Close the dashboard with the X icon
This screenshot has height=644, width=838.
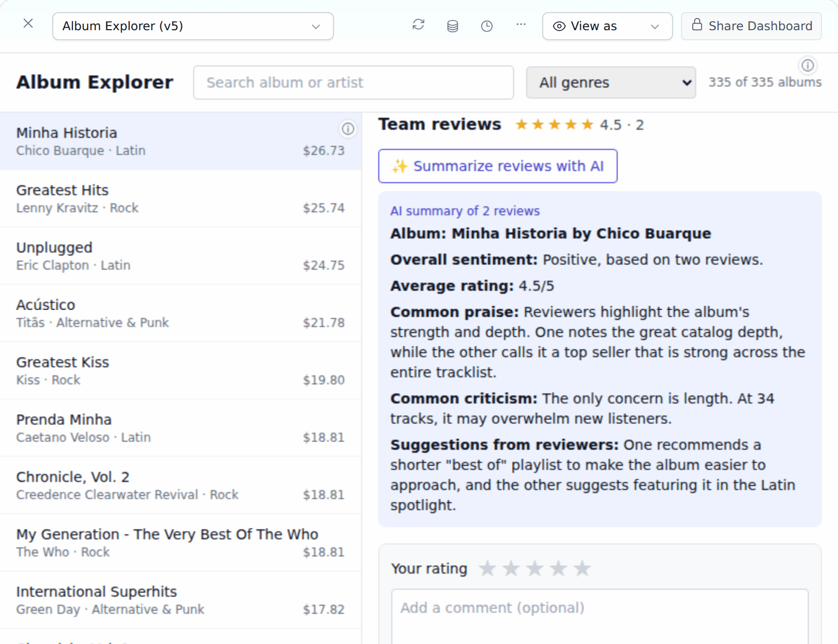(x=28, y=24)
